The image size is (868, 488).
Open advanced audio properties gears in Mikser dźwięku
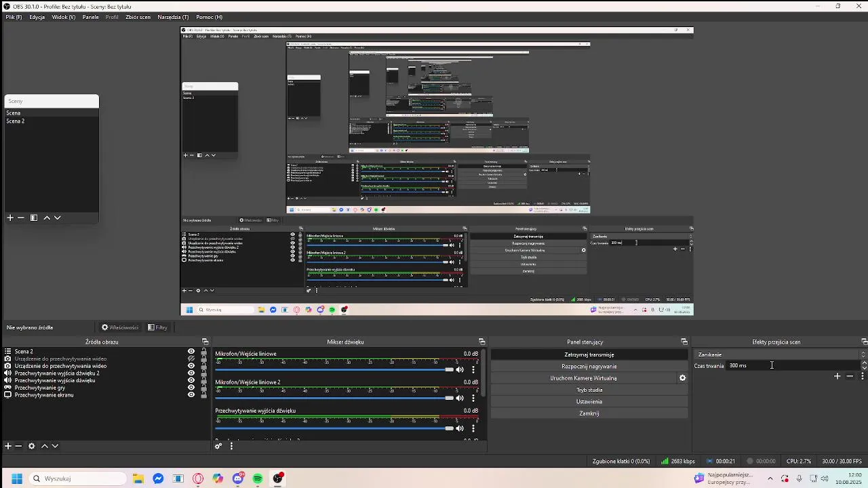[x=218, y=446]
